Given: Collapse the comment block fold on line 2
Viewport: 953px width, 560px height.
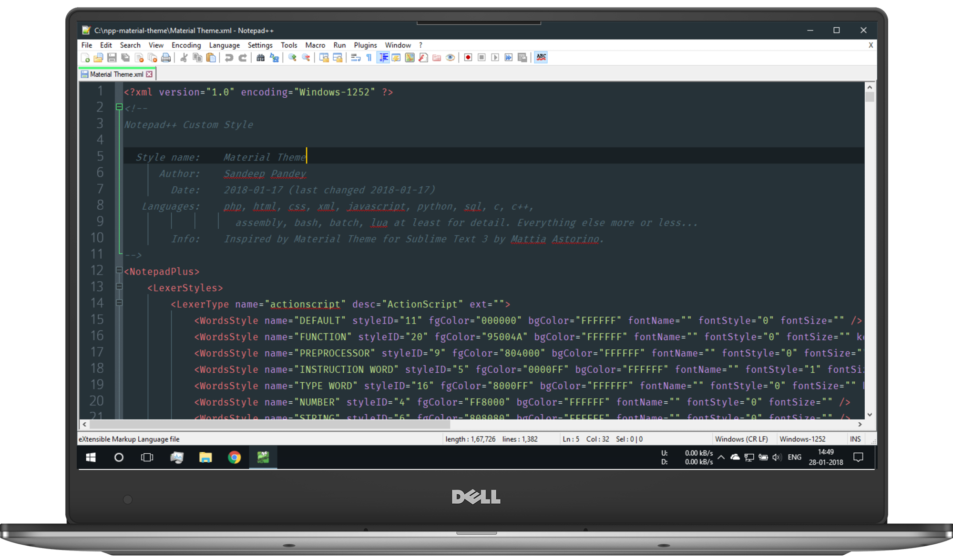Looking at the screenshot, I should pyautogui.click(x=119, y=107).
